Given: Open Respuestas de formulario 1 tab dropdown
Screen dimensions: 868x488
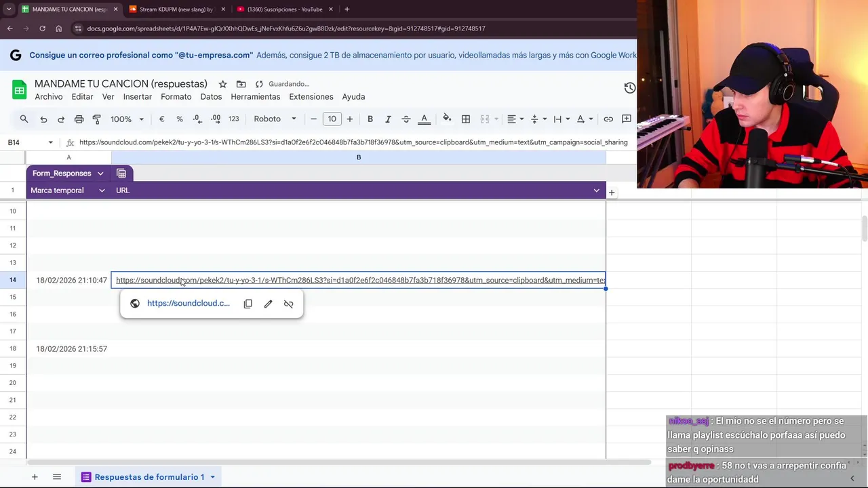Looking at the screenshot, I should click(212, 477).
